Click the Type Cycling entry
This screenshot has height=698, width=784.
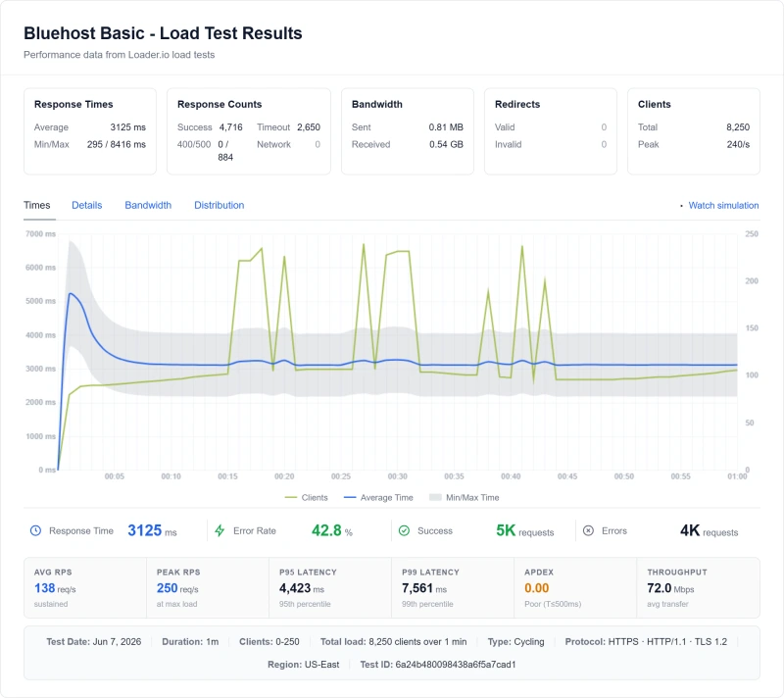coord(516,641)
